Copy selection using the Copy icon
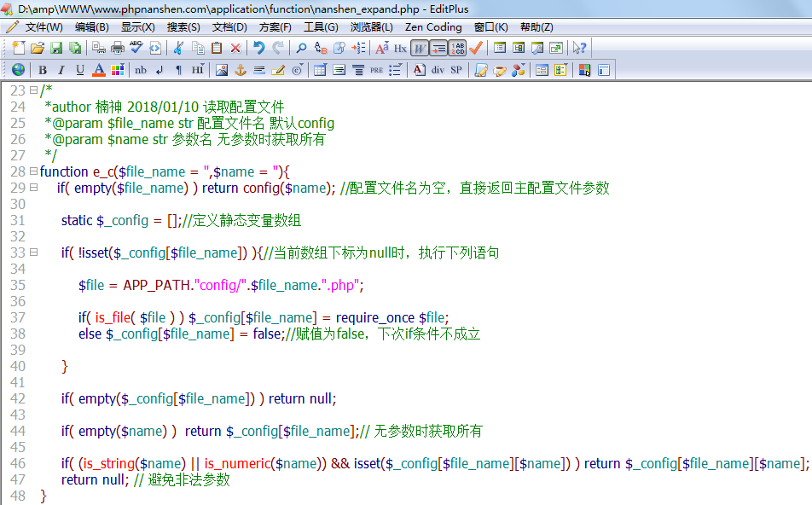The width and height of the screenshot is (812, 505). coord(198,48)
